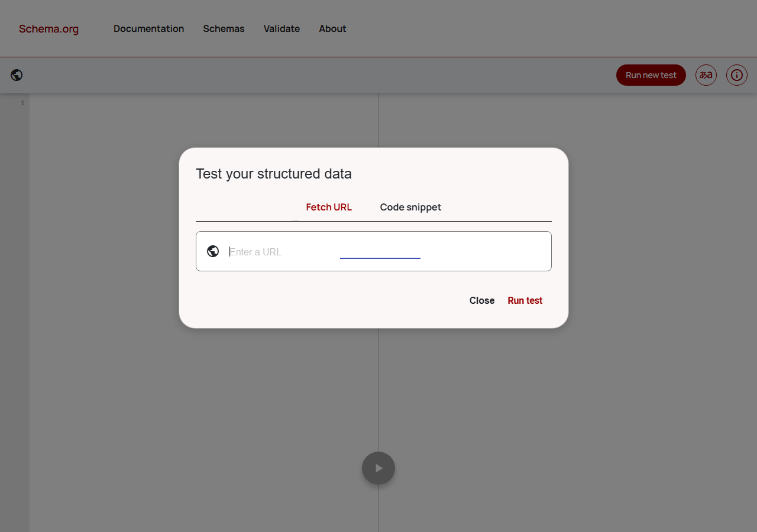Screen dimensions: 757x532
Task: Go to the Validate page
Action: [282, 28]
